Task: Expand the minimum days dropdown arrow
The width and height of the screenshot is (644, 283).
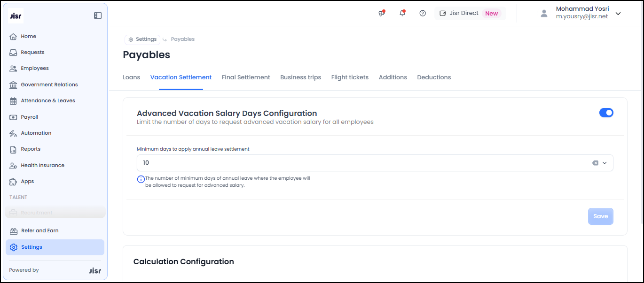Action: (605, 163)
